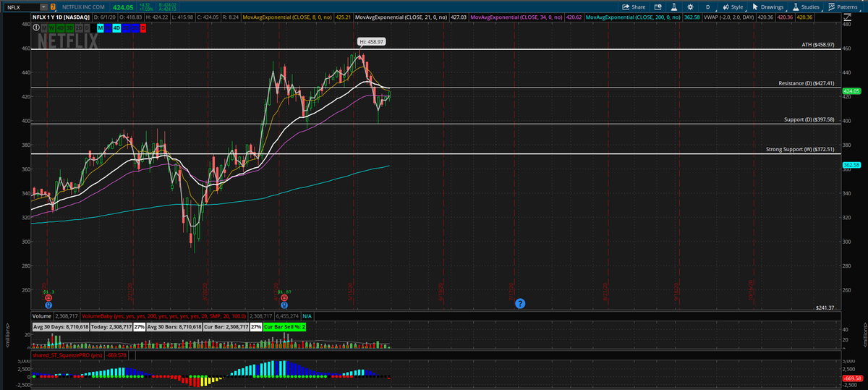Image resolution: width=868 pixels, height=390 pixels.
Task: Click the blue conference call icon below $1.3
Action: coord(48,305)
